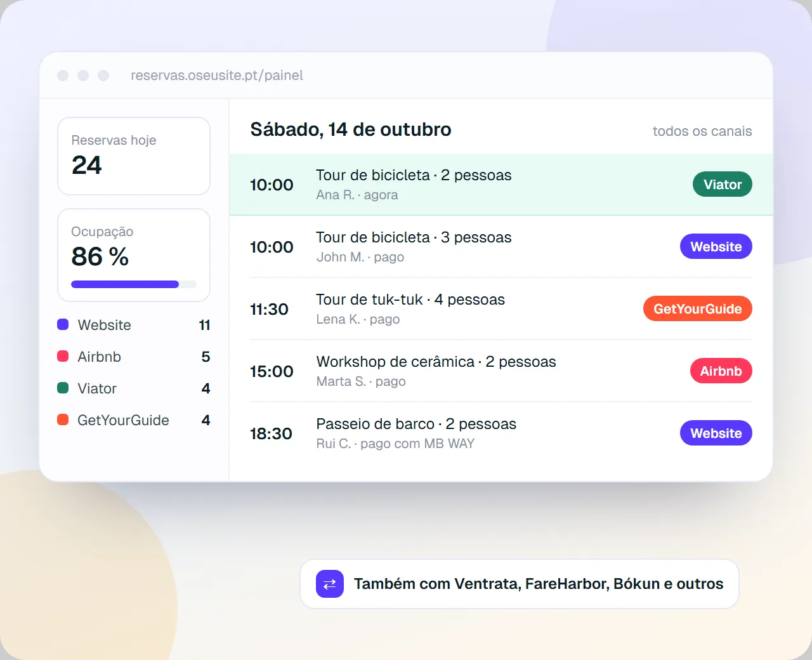
Task: Select 'Tour de tuk-tuk · 4 pessoas'
Action: click(x=410, y=300)
